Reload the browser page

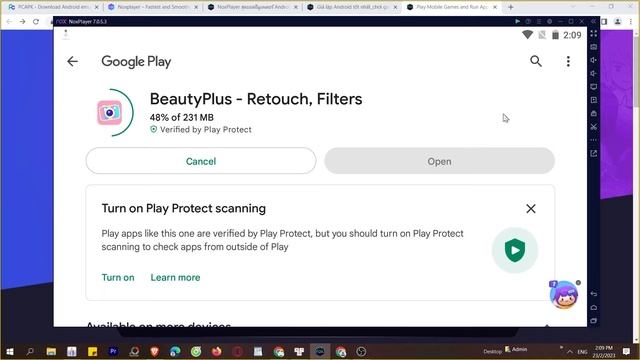pyautogui.click(x=36, y=22)
